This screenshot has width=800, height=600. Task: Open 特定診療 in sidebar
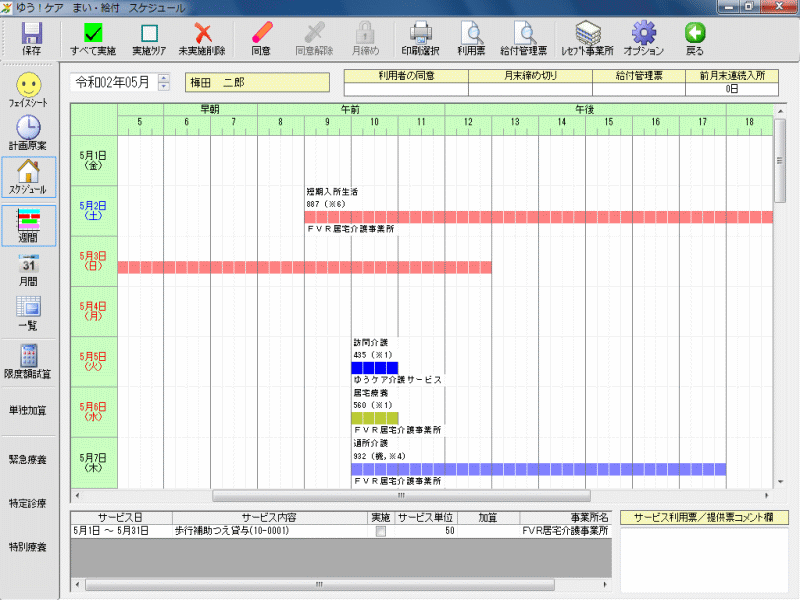(x=28, y=503)
